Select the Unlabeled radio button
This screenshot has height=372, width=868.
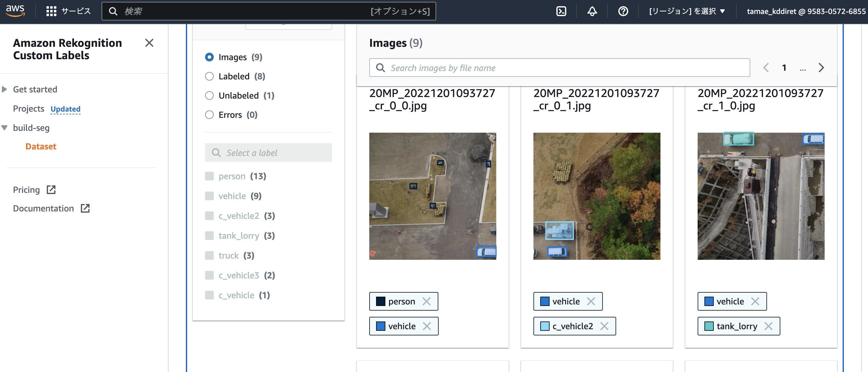click(x=209, y=96)
